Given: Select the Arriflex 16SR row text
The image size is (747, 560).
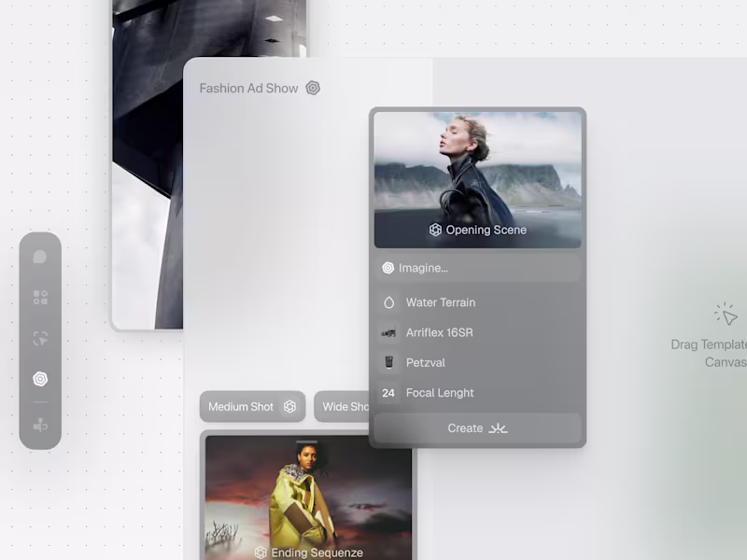Looking at the screenshot, I should pyautogui.click(x=439, y=332).
